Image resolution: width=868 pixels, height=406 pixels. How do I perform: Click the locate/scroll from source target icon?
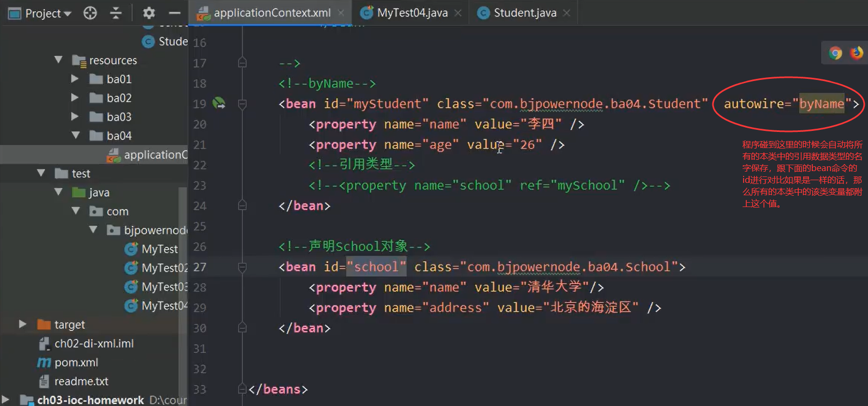coord(90,13)
